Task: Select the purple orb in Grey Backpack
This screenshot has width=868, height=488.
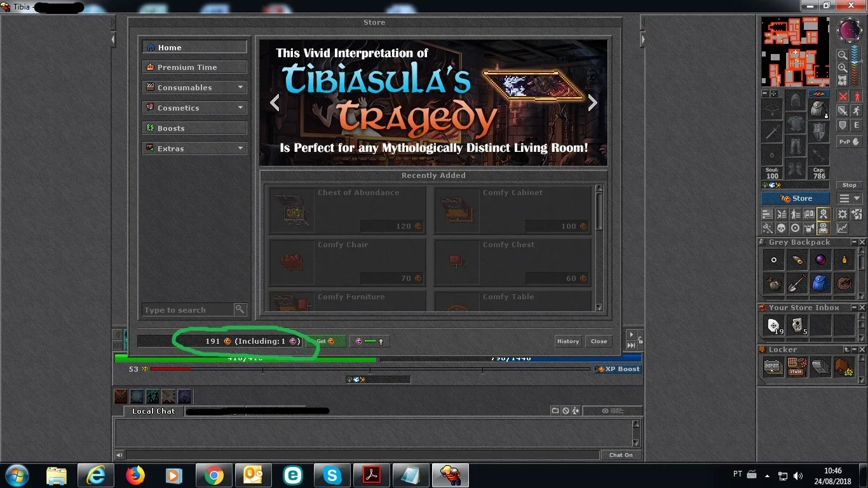Action: click(820, 259)
